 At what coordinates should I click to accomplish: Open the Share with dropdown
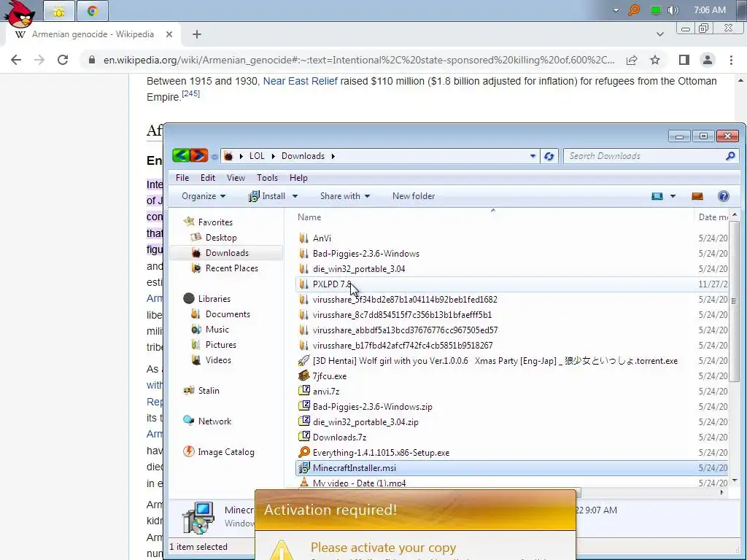click(345, 196)
